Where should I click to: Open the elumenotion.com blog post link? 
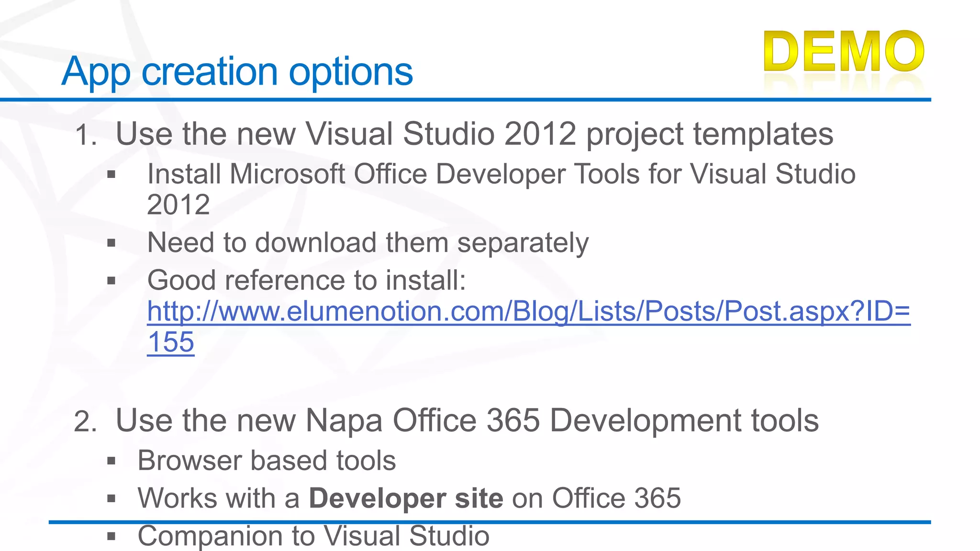tap(528, 311)
